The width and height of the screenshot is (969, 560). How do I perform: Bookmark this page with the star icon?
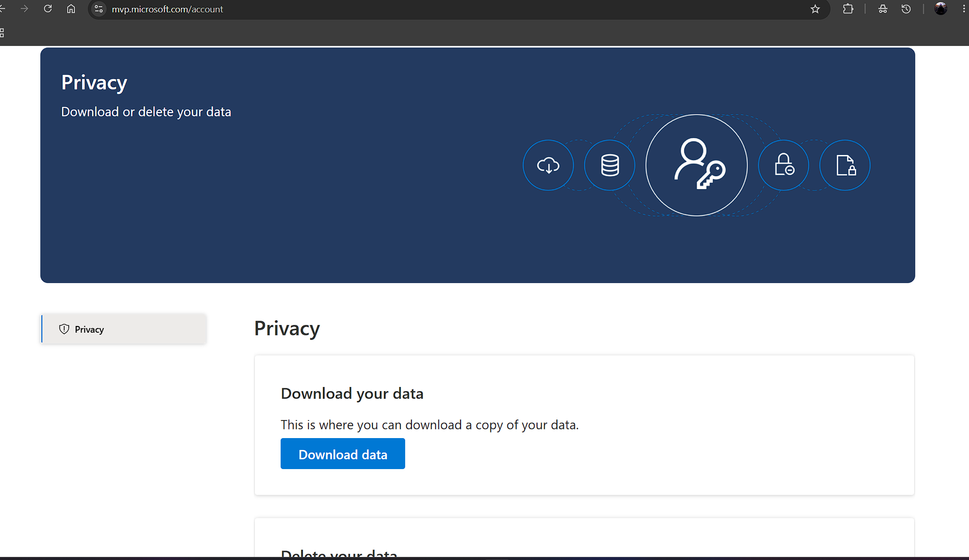(815, 9)
